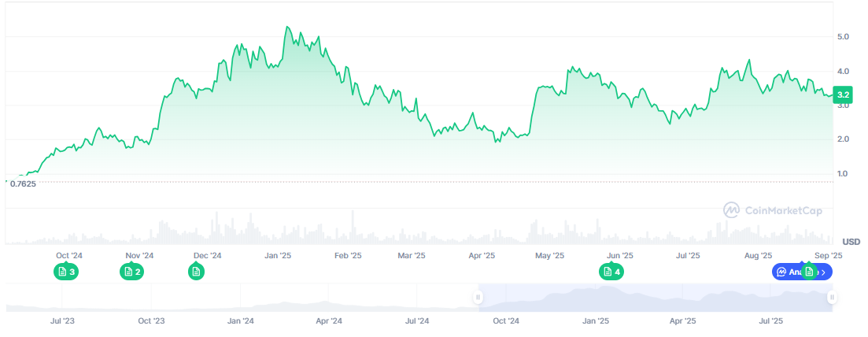Viewport: 868px width, 337px height.
Task: Click the 5.0 price axis label
Action: (843, 37)
